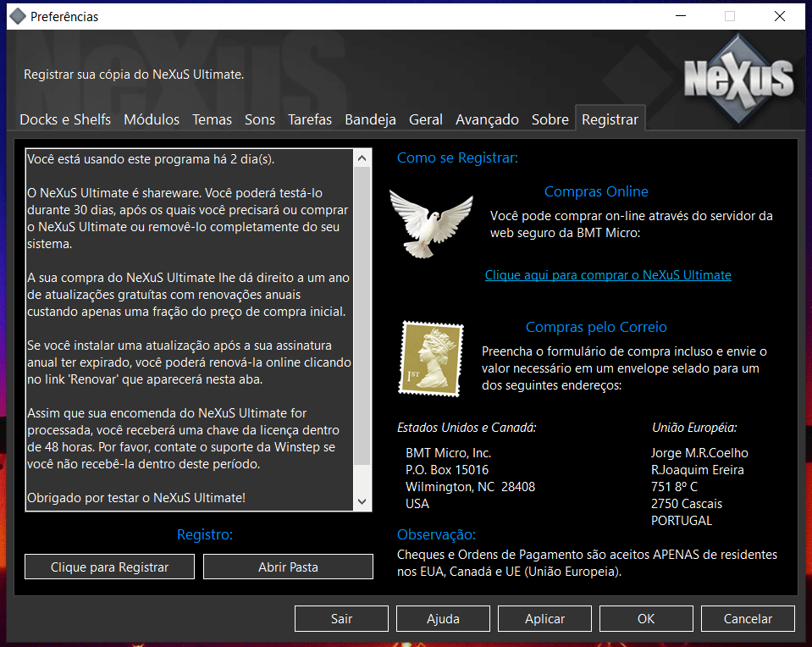Open the Tarefas tab
This screenshot has height=647, width=812.
click(310, 119)
